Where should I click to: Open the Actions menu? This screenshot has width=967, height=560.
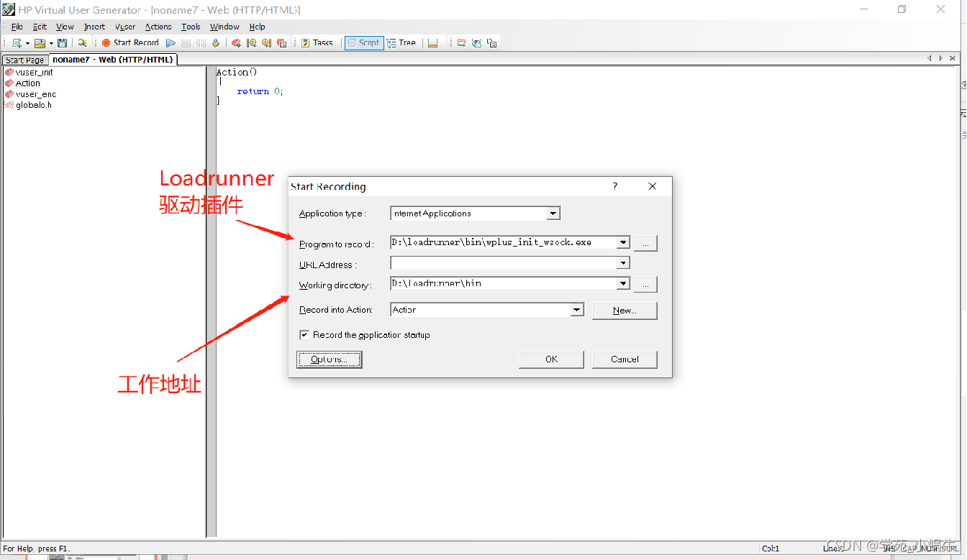pos(158,27)
